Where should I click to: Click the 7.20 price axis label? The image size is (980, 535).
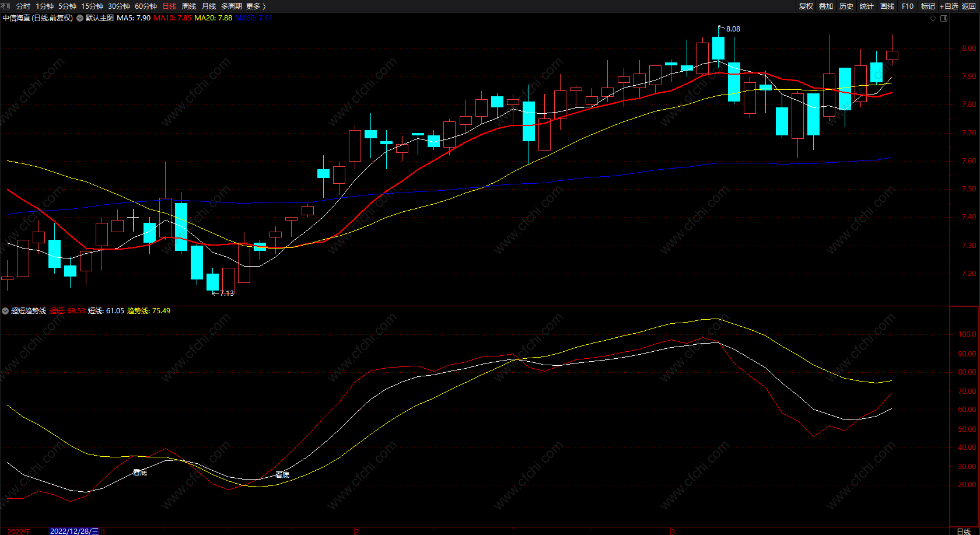click(x=969, y=274)
